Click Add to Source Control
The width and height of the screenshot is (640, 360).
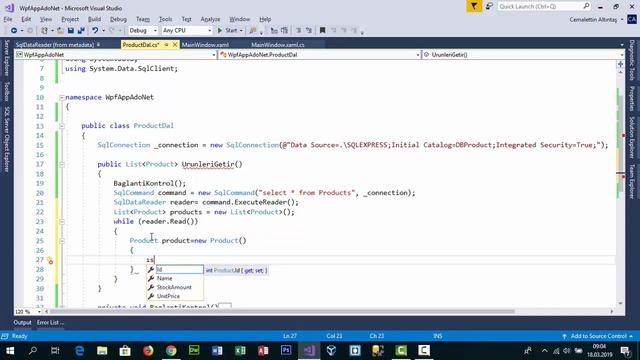click(598, 336)
